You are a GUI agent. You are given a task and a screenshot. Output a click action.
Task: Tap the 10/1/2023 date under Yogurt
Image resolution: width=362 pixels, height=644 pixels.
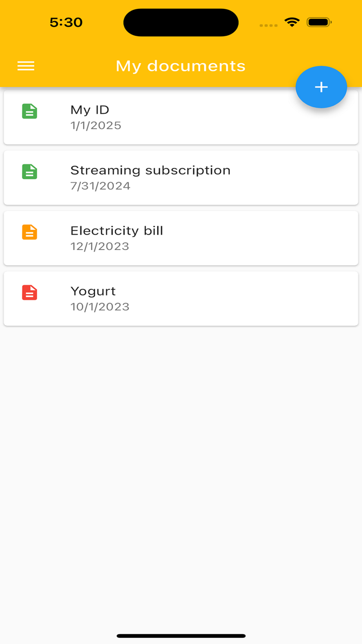[100, 306]
